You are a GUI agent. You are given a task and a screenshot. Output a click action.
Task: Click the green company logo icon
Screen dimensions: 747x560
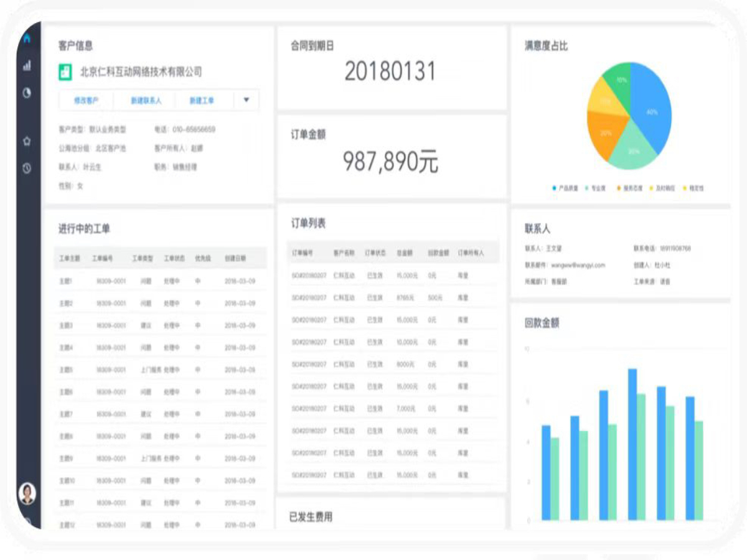pyautogui.click(x=65, y=72)
